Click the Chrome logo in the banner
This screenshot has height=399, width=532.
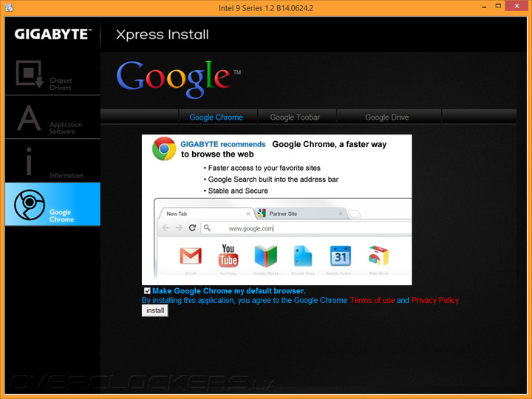(164, 149)
